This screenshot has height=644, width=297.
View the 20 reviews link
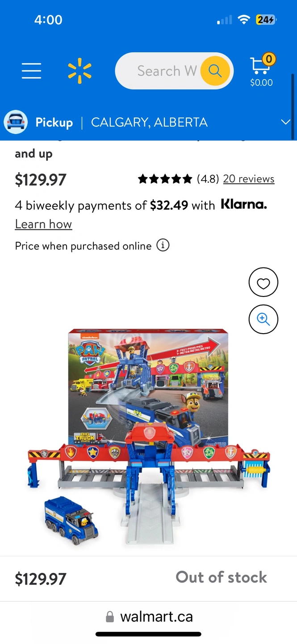(x=249, y=179)
